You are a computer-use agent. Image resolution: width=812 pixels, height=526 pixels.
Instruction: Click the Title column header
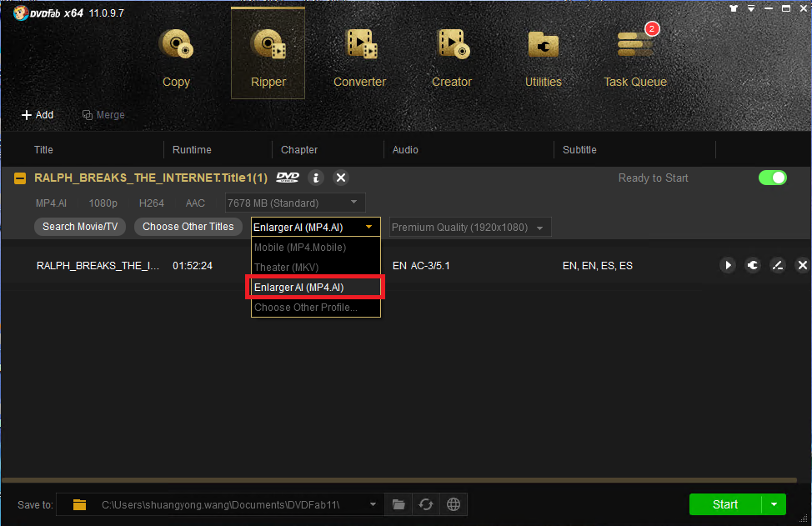[43, 149]
